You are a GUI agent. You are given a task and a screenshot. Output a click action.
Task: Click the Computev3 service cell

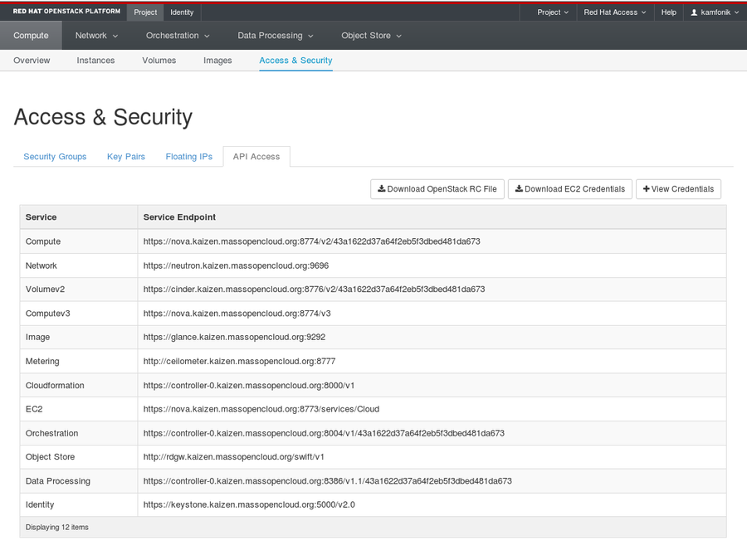(x=79, y=314)
